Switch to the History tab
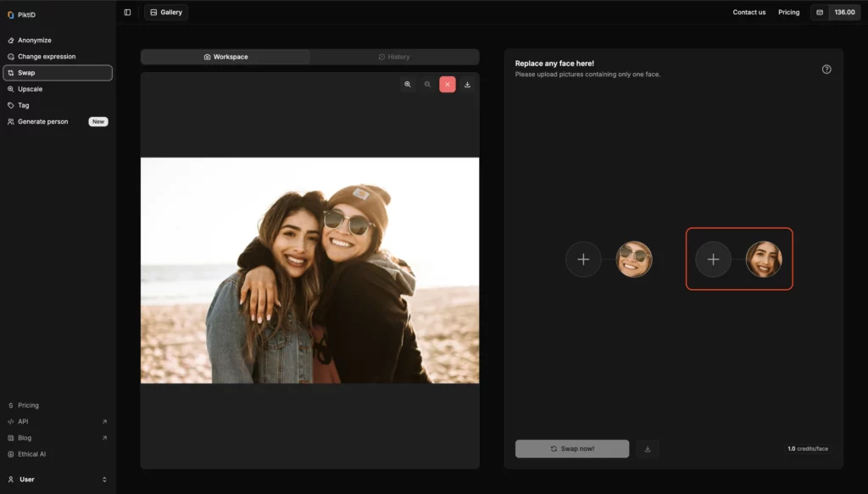The width and height of the screenshot is (868, 494). click(x=394, y=57)
